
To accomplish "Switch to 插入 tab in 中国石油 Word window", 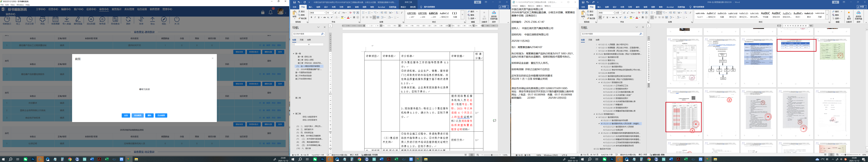I will 310,7.
